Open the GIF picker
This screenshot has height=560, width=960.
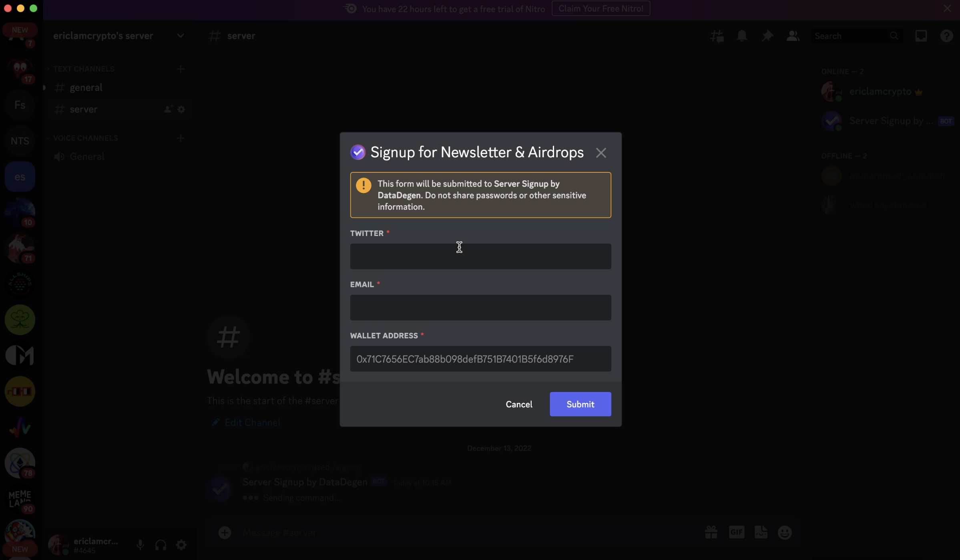click(x=736, y=532)
